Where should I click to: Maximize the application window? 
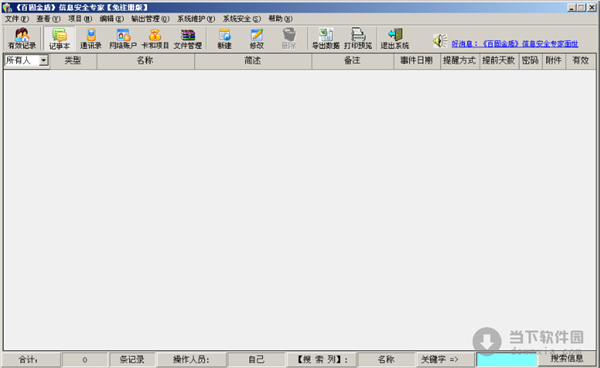point(581,7)
